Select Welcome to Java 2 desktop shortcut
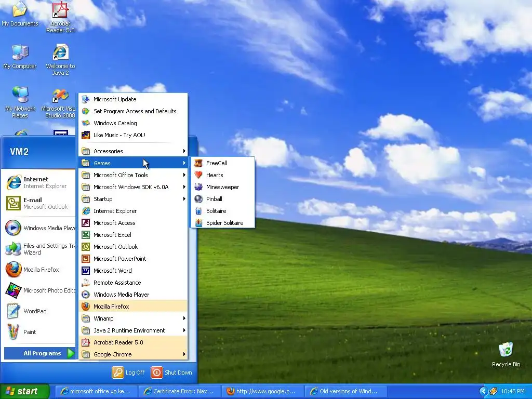Image resolution: width=532 pixels, height=399 pixels. [x=60, y=60]
